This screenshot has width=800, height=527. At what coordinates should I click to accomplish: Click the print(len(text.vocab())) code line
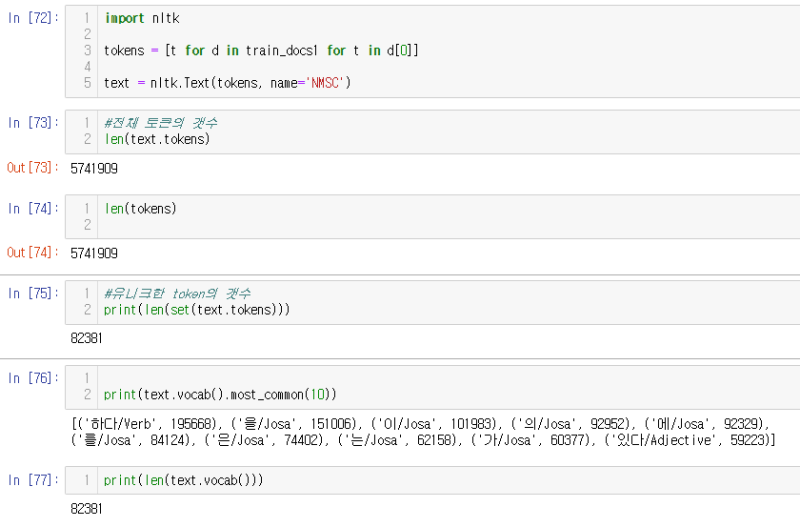(x=182, y=479)
